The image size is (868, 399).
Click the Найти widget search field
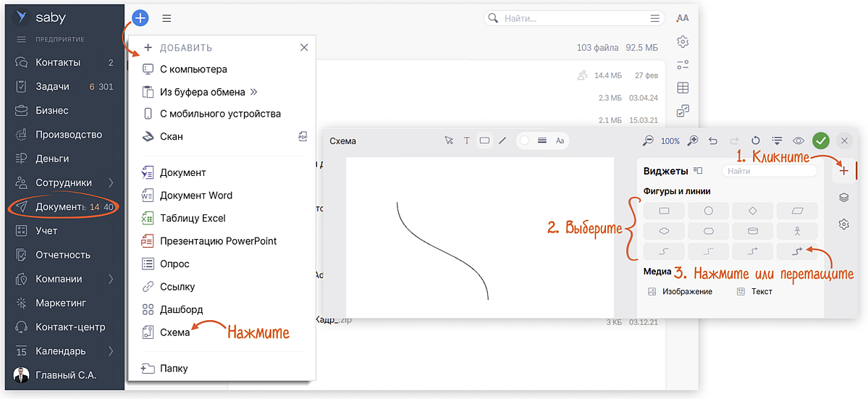[x=769, y=171]
